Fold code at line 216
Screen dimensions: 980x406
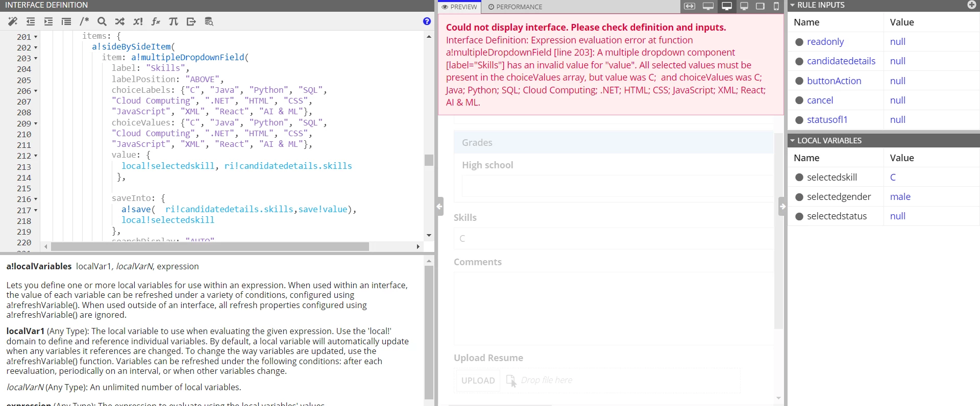click(x=36, y=199)
